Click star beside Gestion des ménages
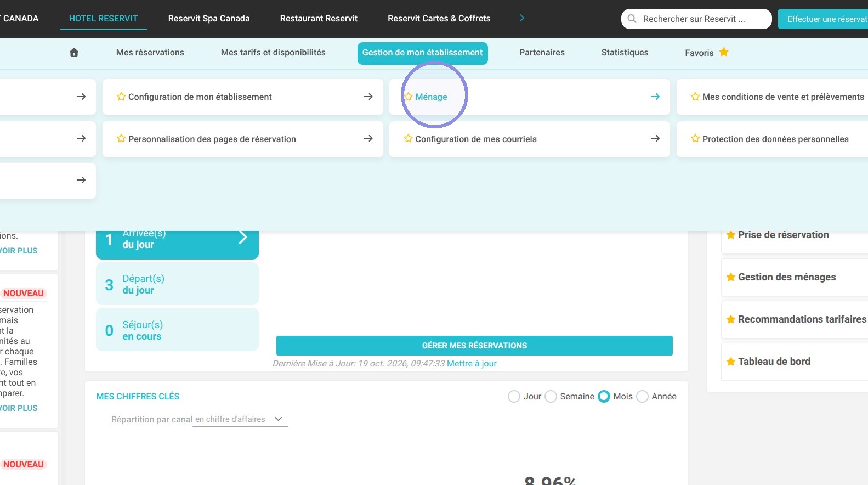This screenshot has height=485, width=868. pos(731,277)
